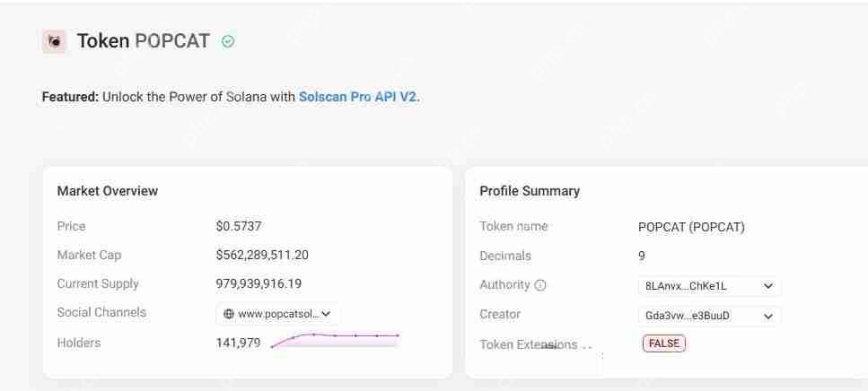Click the price value $0.5737
The image size is (868, 391).
pos(239,226)
